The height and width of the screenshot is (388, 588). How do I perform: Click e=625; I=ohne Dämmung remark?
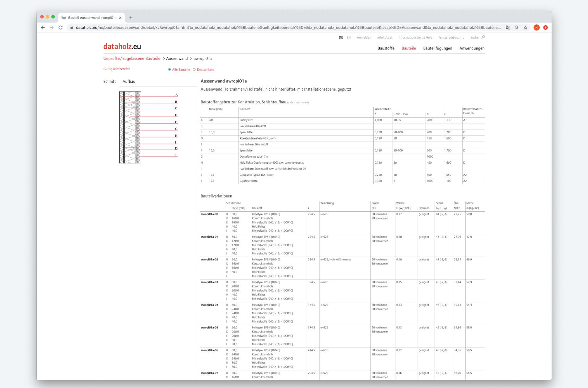point(335,260)
